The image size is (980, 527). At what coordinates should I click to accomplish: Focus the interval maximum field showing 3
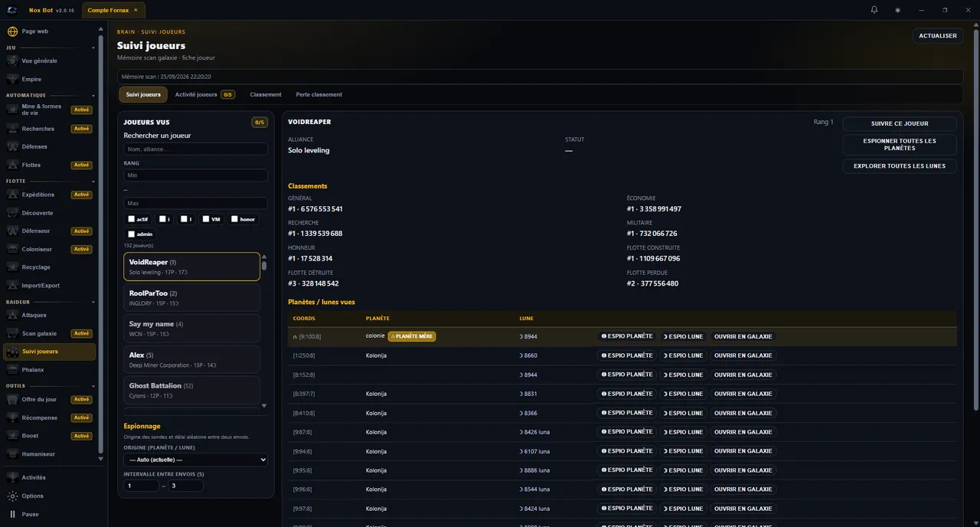click(x=185, y=486)
